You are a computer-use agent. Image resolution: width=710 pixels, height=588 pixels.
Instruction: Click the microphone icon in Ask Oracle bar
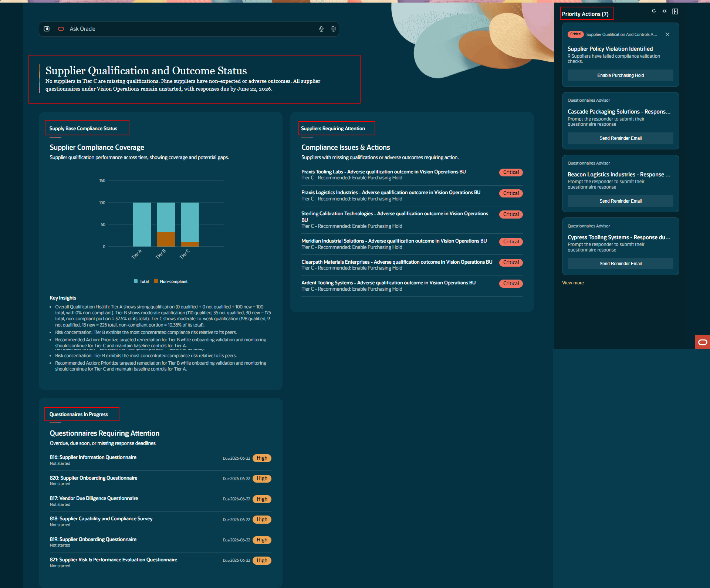click(321, 29)
